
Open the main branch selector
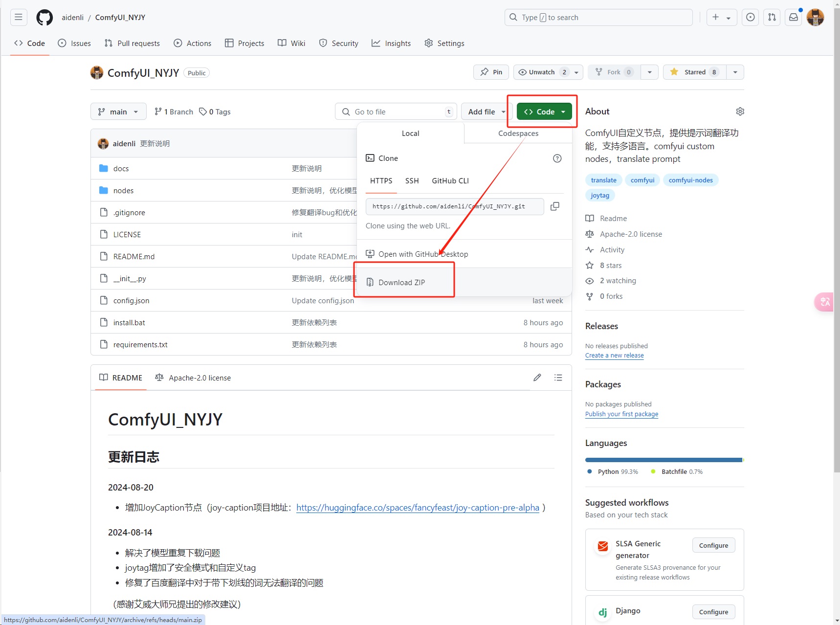[x=118, y=112]
